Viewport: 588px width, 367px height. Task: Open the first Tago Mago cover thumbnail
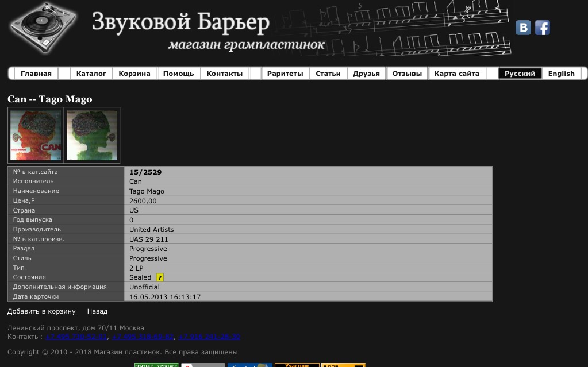point(36,136)
